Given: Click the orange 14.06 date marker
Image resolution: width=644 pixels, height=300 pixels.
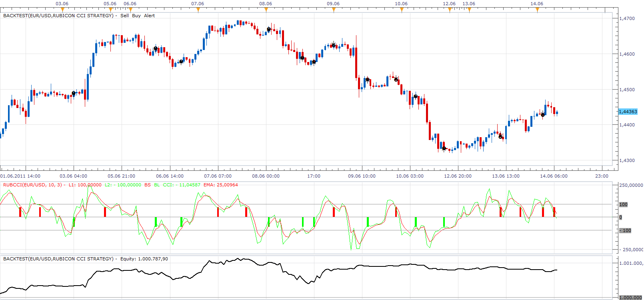Looking at the screenshot, I should point(537,10).
